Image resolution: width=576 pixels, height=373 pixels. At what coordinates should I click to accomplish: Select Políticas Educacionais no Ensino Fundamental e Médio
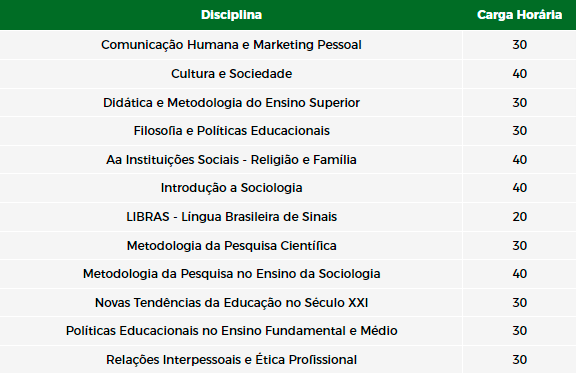231,331
